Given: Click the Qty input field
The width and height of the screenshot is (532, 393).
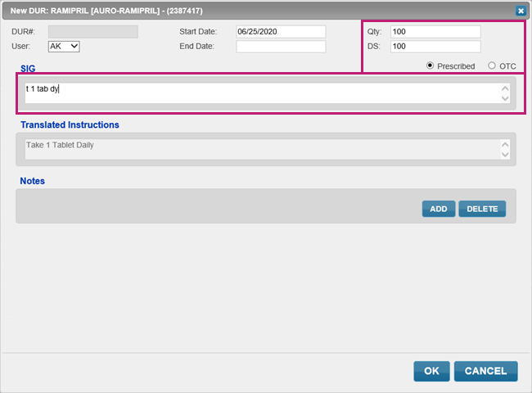Looking at the screenshot, I should [435, 32].
